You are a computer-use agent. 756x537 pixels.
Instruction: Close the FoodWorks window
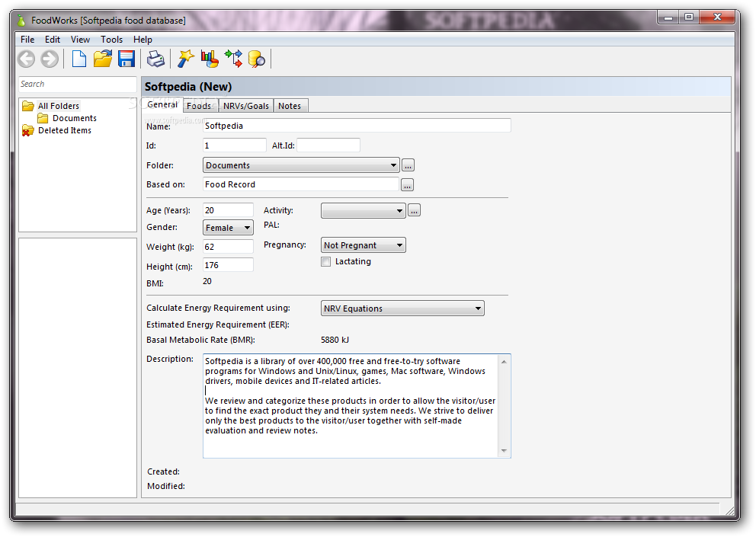tap(717, 18)
